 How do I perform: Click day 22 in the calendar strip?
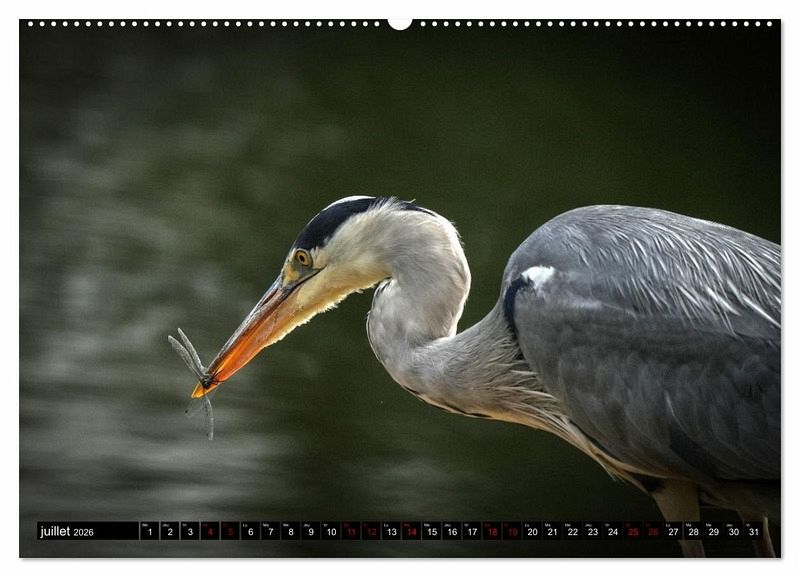pyautogui.click(x=572, y=532)
